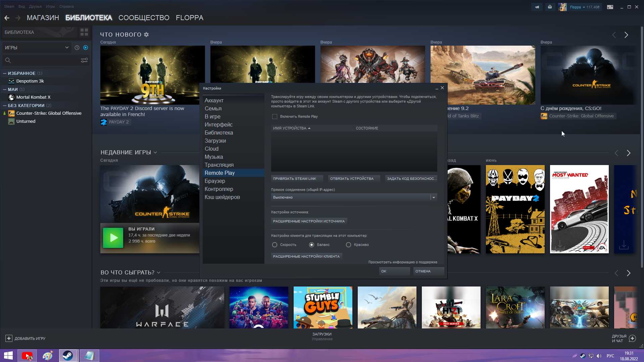Close the Настройки dialog
The width and height of the screenshot is (644, 362).
click(x=442, y=88)
